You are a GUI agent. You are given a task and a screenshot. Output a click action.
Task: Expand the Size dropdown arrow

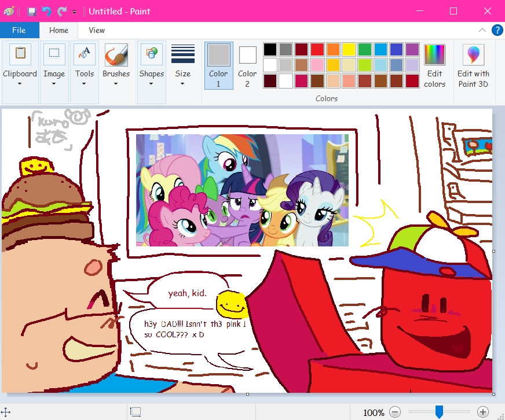point(182,84)
